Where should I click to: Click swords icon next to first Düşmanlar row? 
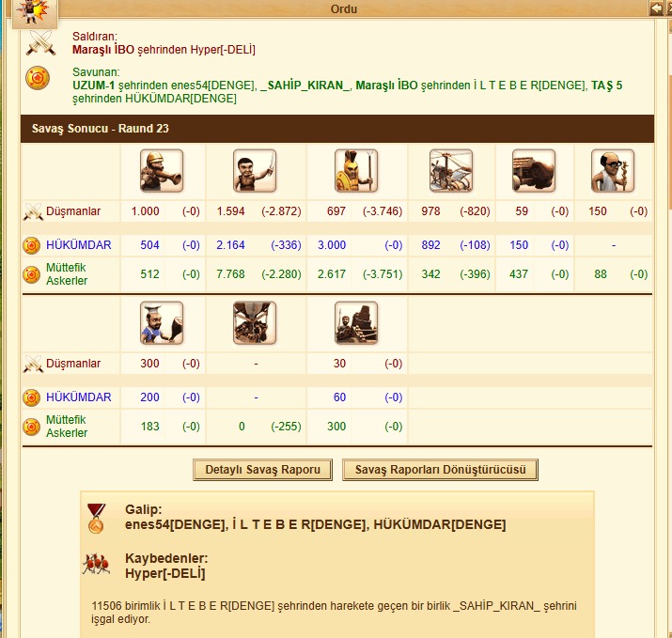[x=33, y=211]
